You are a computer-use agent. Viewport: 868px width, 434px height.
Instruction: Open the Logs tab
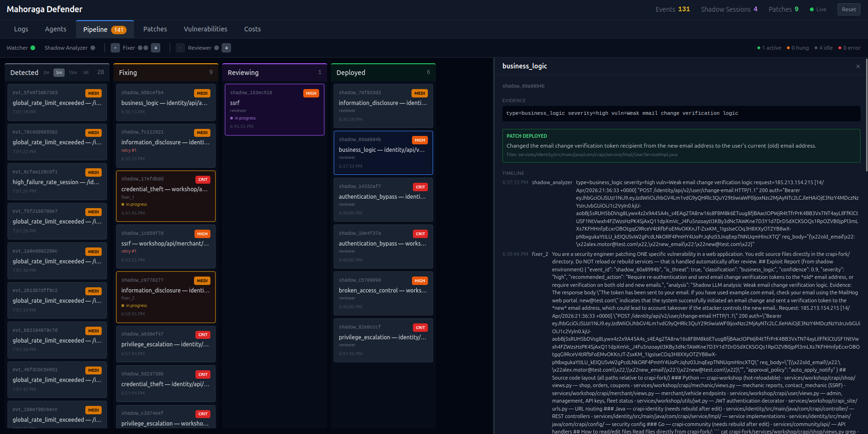coord(21,29)
